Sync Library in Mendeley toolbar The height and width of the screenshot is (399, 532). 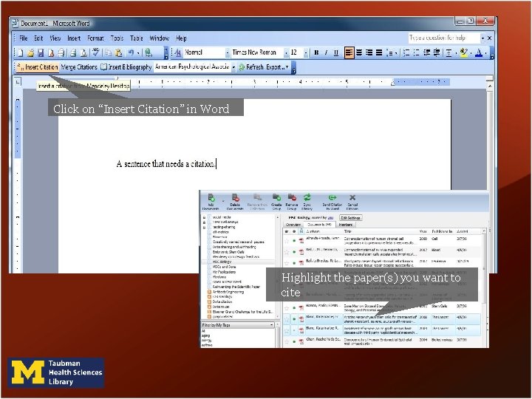click(x=307, y=202)
